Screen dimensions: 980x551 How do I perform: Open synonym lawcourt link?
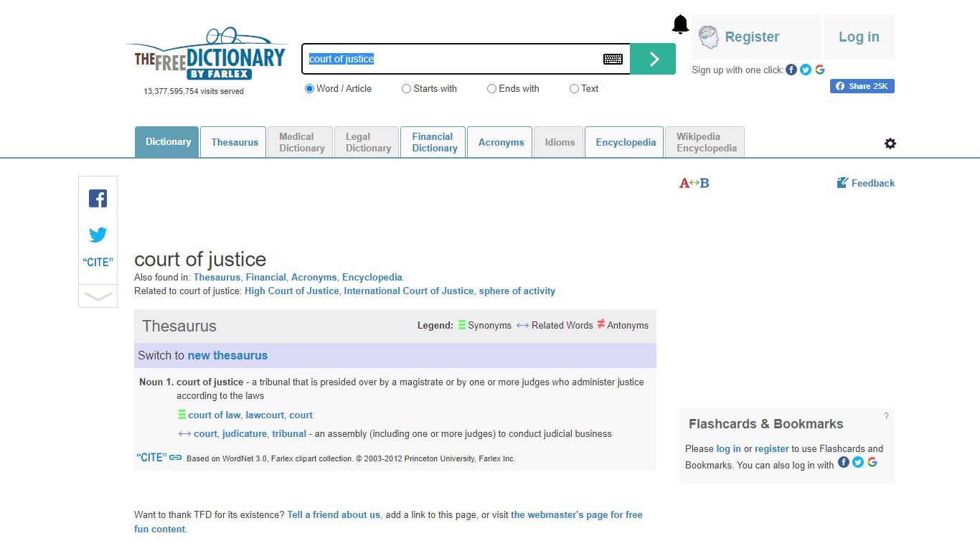pos(265,415)
